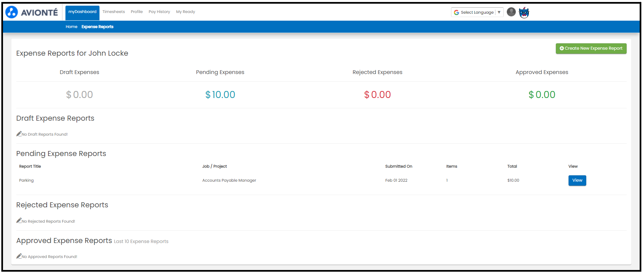Click the Feb 01 2022 submitted date
The image size is (644, 275).
pos(396,180)
